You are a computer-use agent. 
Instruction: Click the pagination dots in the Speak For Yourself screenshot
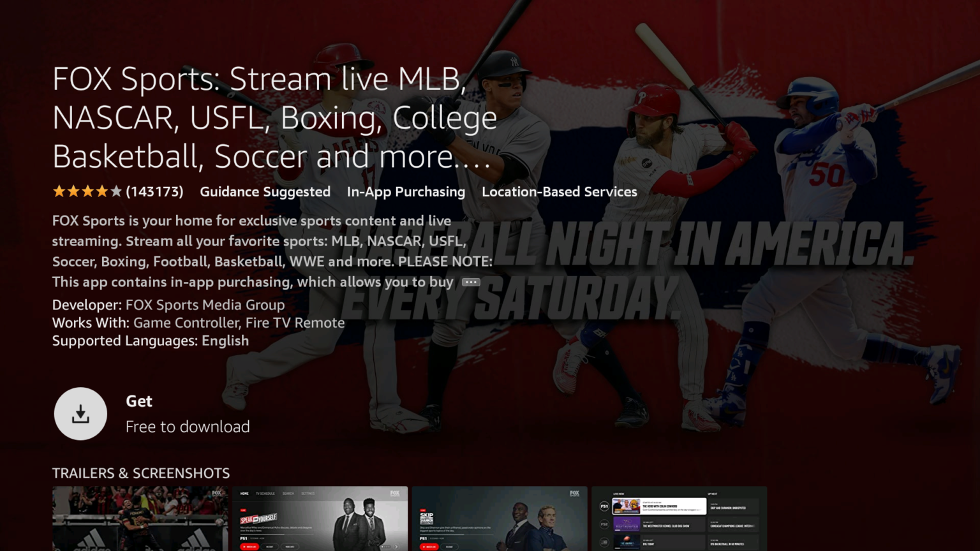pos(385,547)
